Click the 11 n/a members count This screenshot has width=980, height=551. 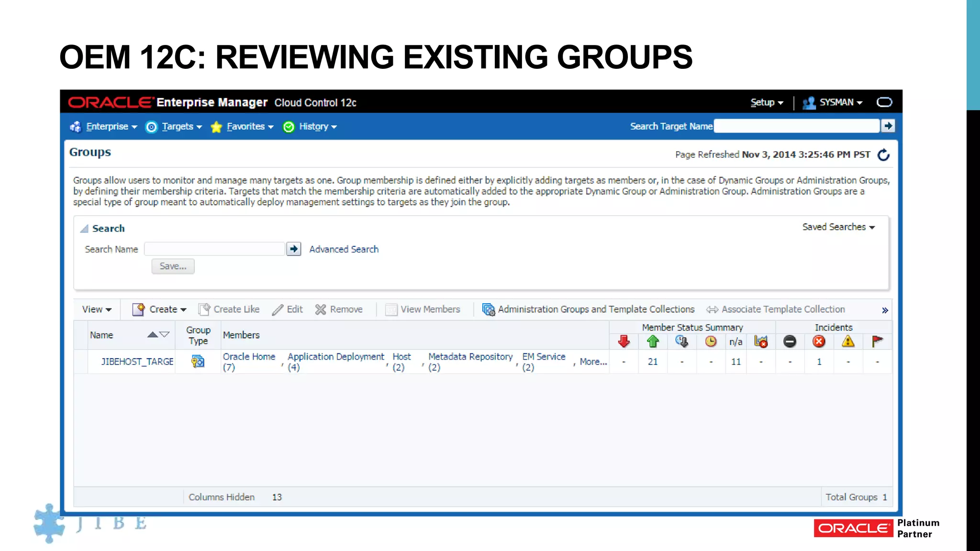tap(736, 362)
